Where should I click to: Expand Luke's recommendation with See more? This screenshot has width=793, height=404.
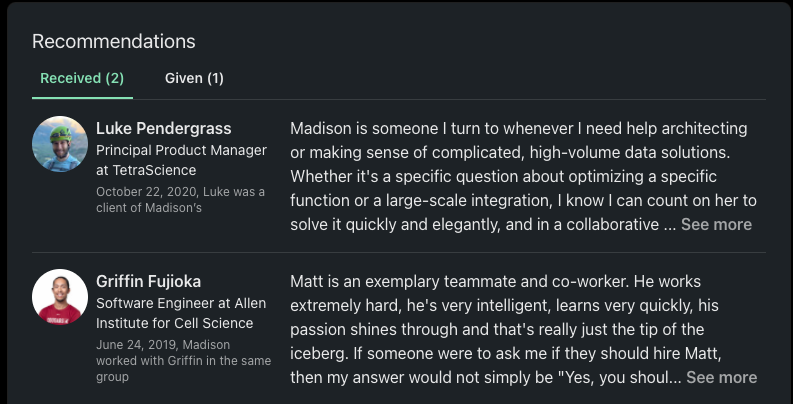coord(716,225)
